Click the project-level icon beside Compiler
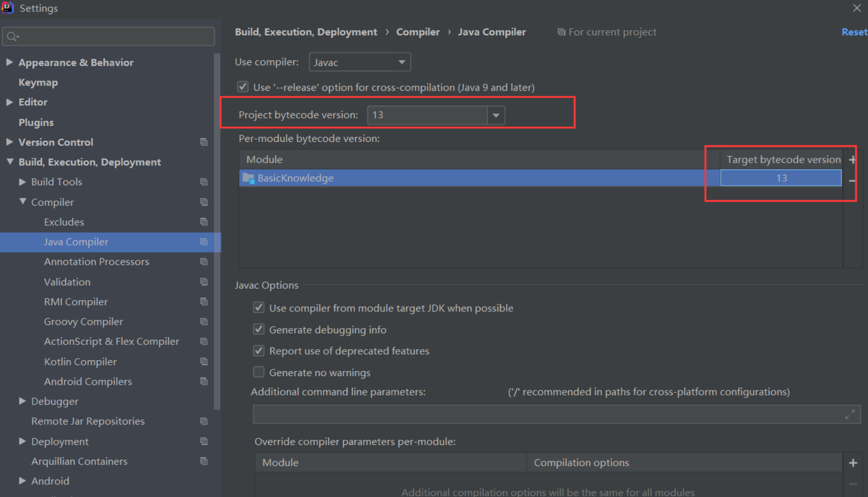This screenshot has height=497, width=868. (x=204, y=202)
